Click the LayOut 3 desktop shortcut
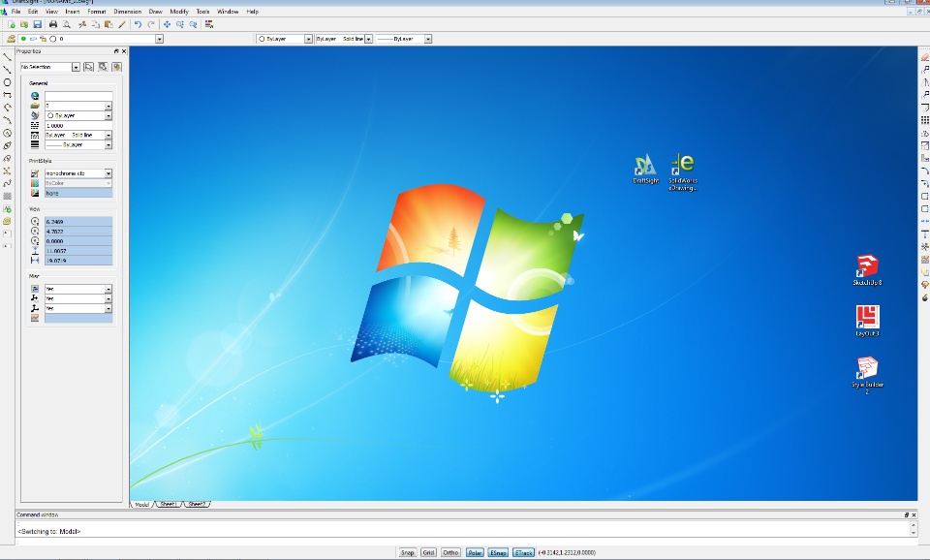Viewport: 930px width, 560px height. (x=867, y=321)
